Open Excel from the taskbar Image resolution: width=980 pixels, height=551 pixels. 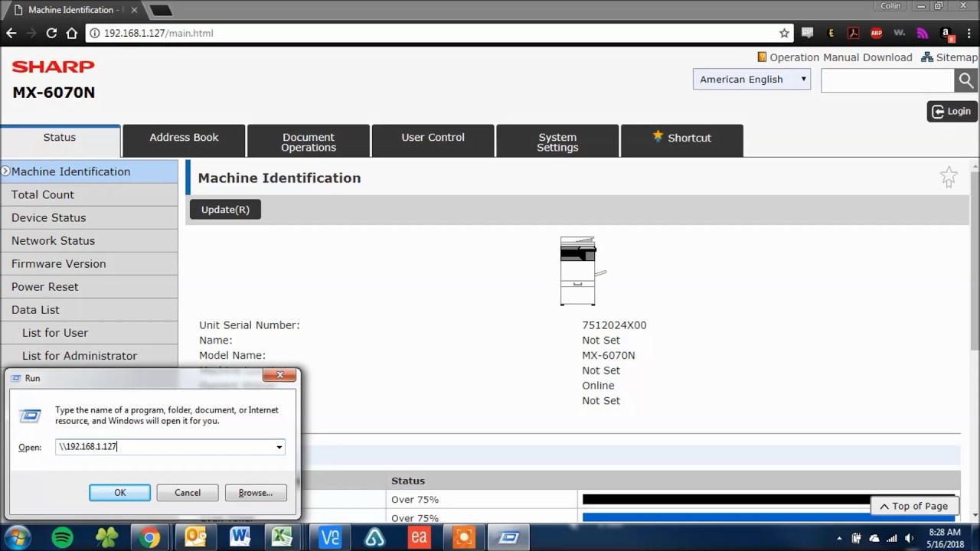click(x=284, y=537)
